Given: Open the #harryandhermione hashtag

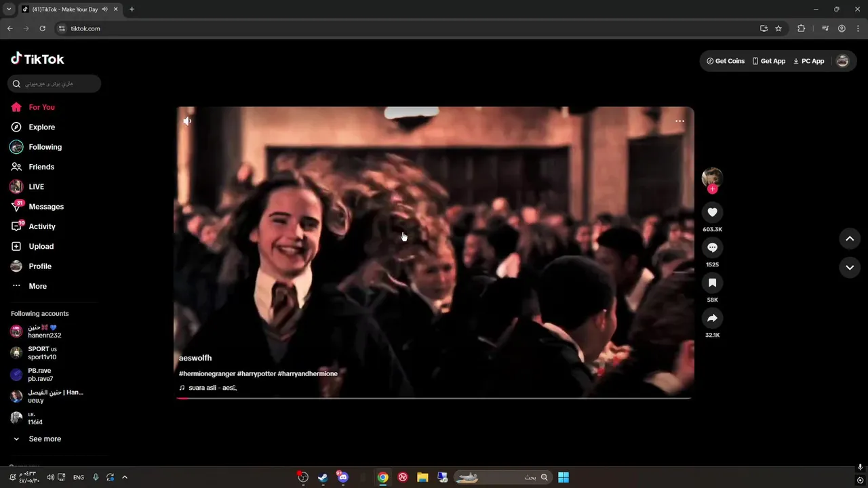Looking at the screenshot, I should coord(307,373).
